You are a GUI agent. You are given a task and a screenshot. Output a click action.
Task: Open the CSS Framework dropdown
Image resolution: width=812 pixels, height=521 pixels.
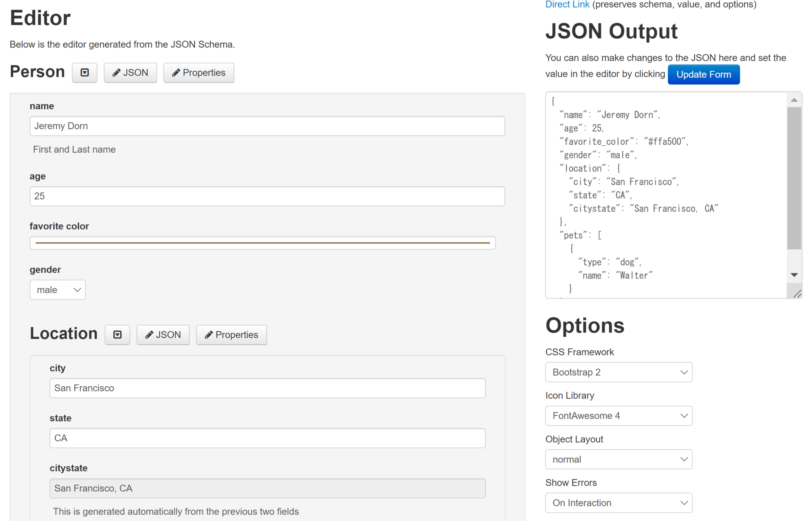click(x=619, y=372)
